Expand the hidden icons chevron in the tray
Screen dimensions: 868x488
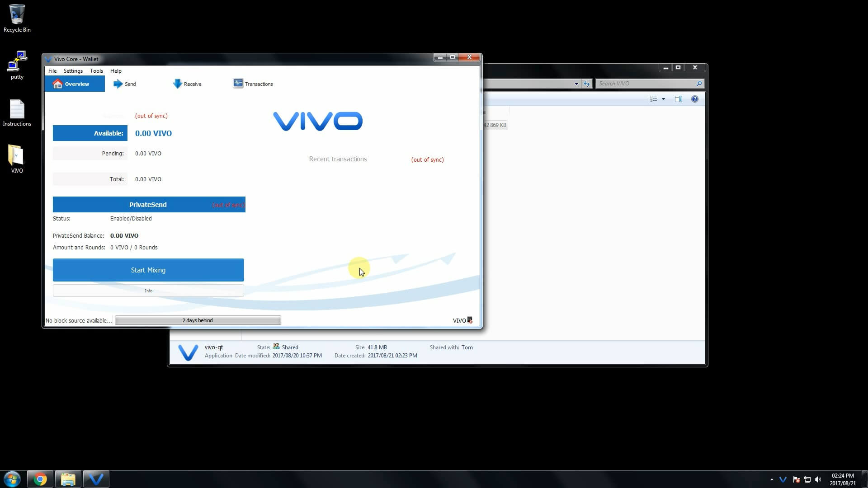click(x=771, y=479)
